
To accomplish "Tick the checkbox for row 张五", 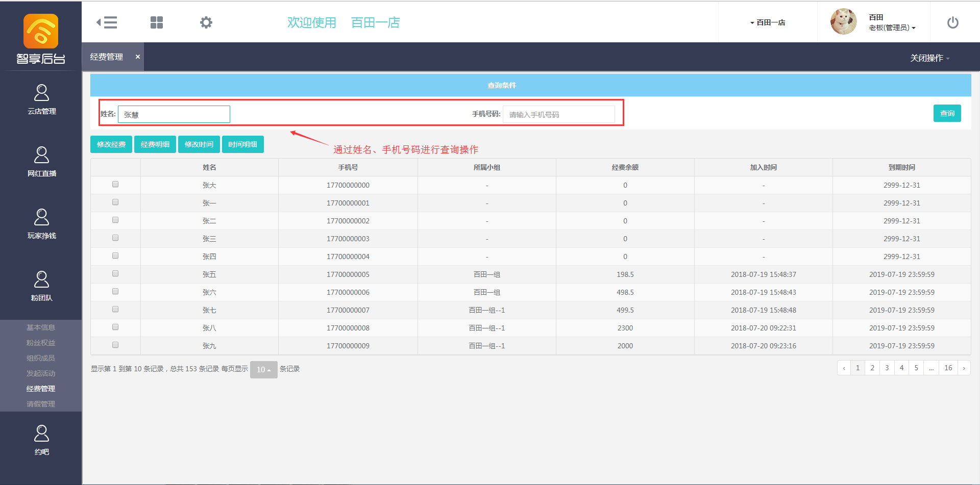I will pyautogui.click(x=115, y=273).
